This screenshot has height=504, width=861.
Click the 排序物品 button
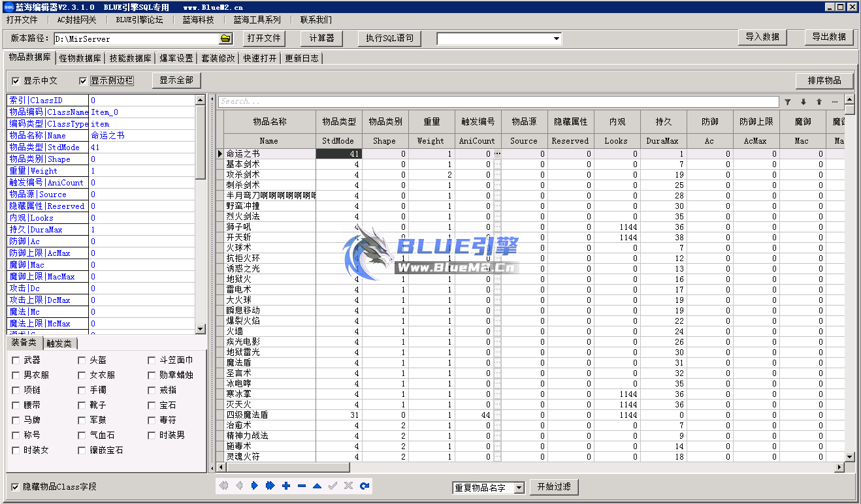click(824, 81)
